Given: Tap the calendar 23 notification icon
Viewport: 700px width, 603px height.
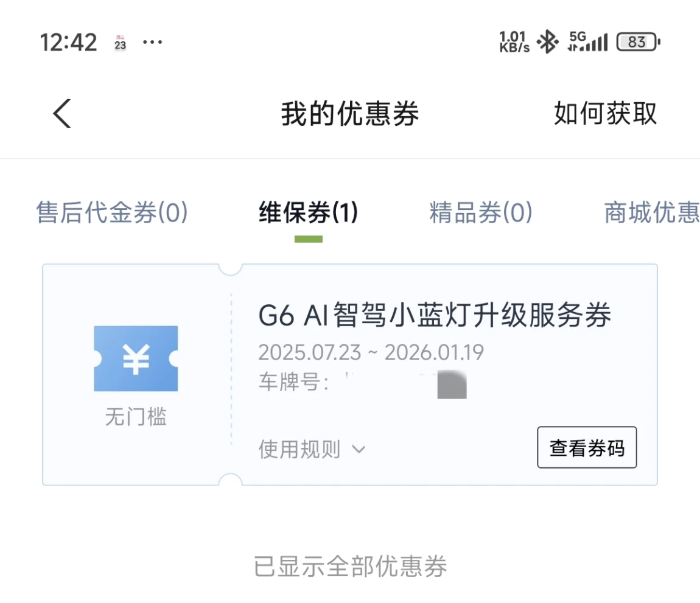Looking at the screenshot, I should [x=121, y=43].
